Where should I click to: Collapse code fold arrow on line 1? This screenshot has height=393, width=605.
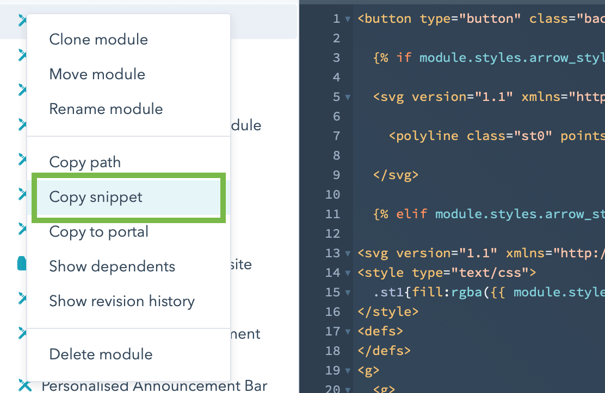pyautogui.click(x=348, y=19)
